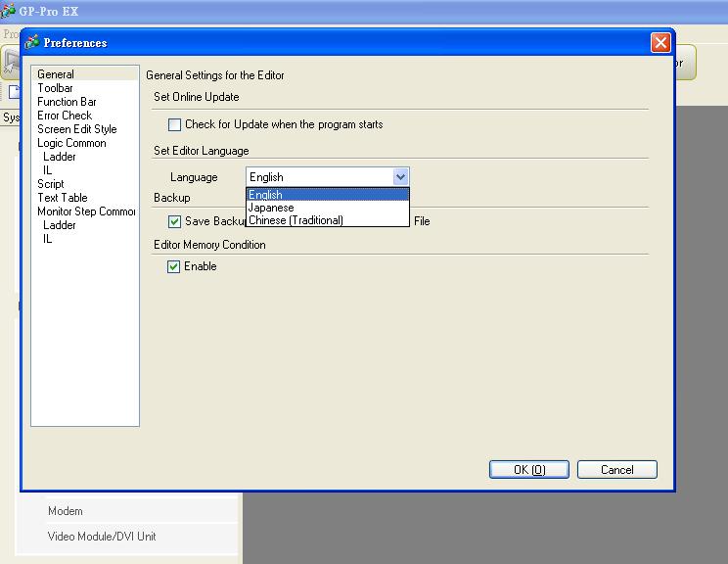Select Function Bar in the category list
728x564 pixels.
point(67,102)
